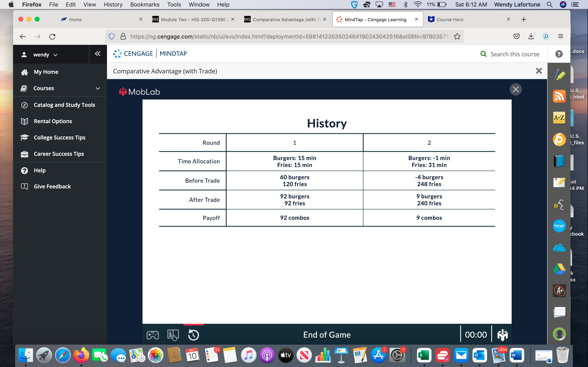Open Firefox reader pocket icon in toolbar
The width and height of the screenshot is (588, 367).
pos(516,36)
